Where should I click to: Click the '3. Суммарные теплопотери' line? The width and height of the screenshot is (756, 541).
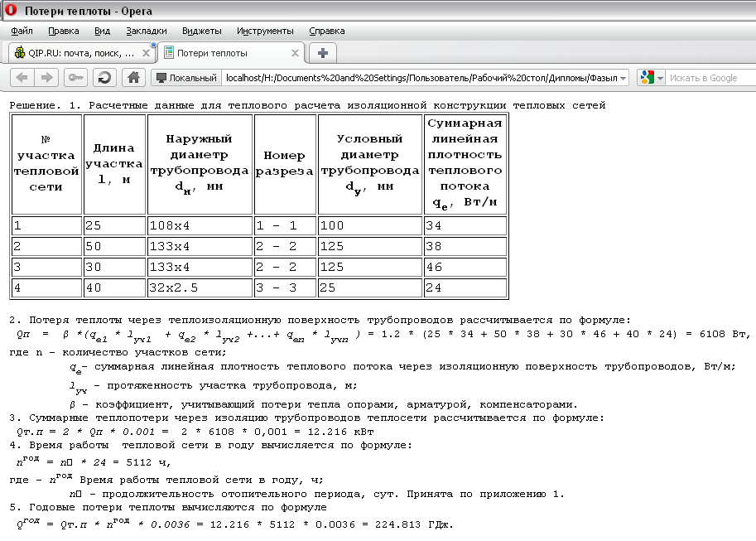[306, 418]
